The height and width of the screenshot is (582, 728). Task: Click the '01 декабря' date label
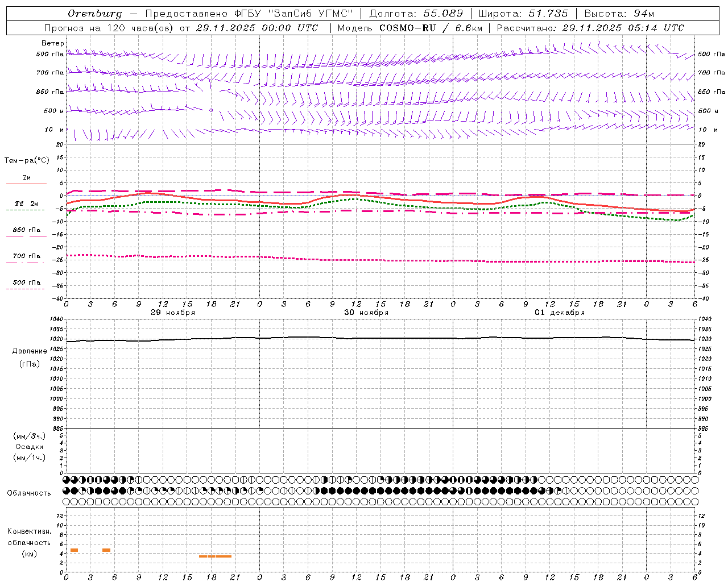point(560,313)
